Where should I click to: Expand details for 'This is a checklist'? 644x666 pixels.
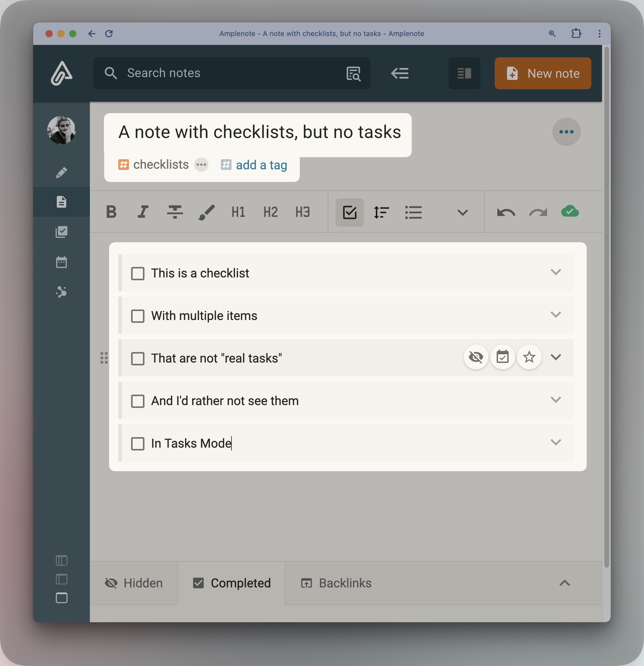[556, 272]
